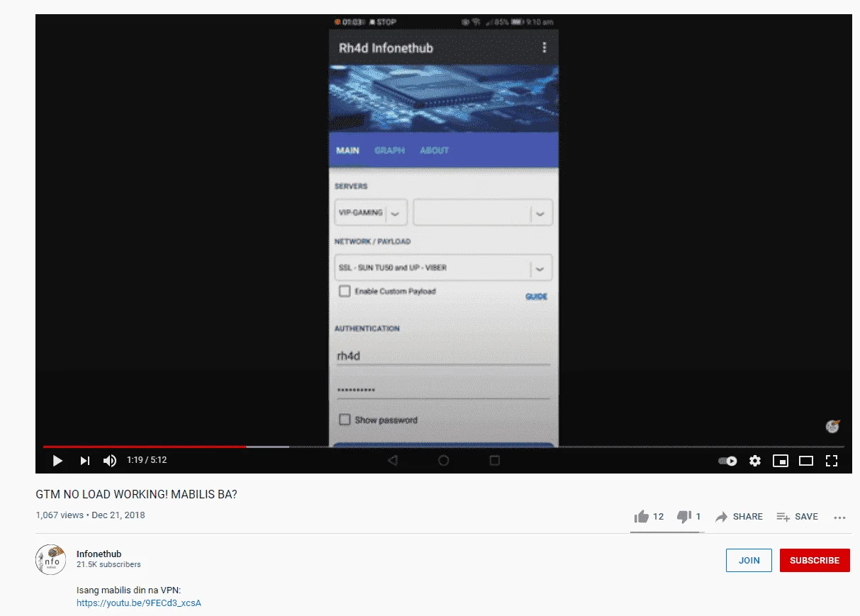The height and width of the screenshot is (616, 860).
Task: Open more actions ellipsis menu
Action: pos(840,517)
